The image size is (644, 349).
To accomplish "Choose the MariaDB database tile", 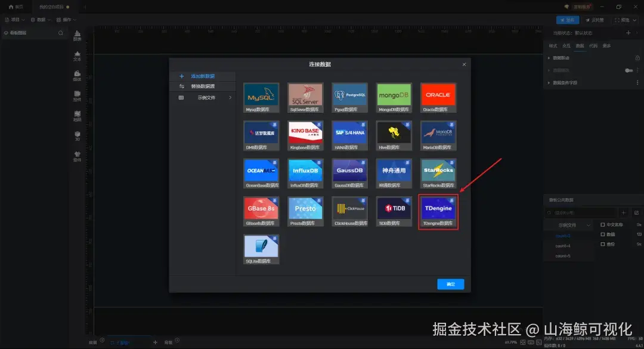I will [438, 135].
